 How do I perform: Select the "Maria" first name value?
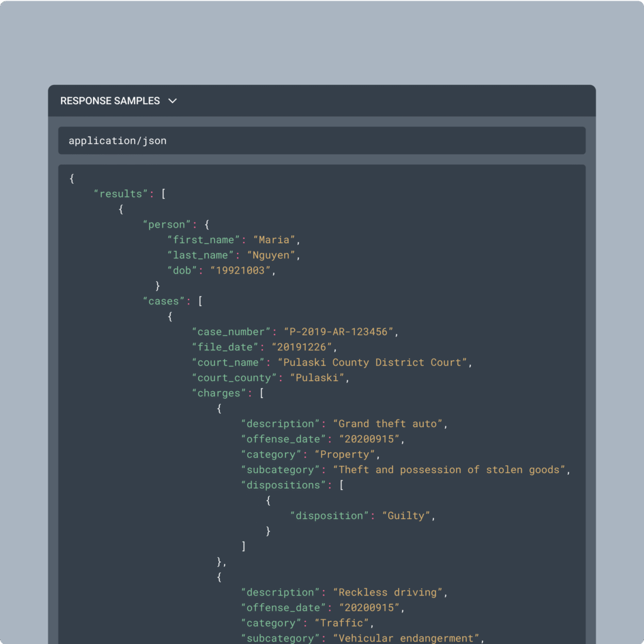tap(274, 240)
